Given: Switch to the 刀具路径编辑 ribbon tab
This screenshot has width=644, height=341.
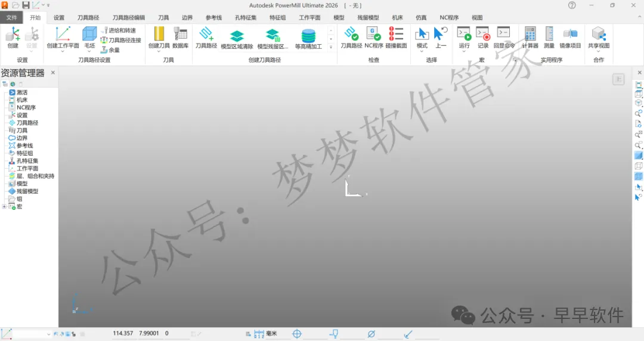Looking at the screenshot, I should [x=129, y=18].
